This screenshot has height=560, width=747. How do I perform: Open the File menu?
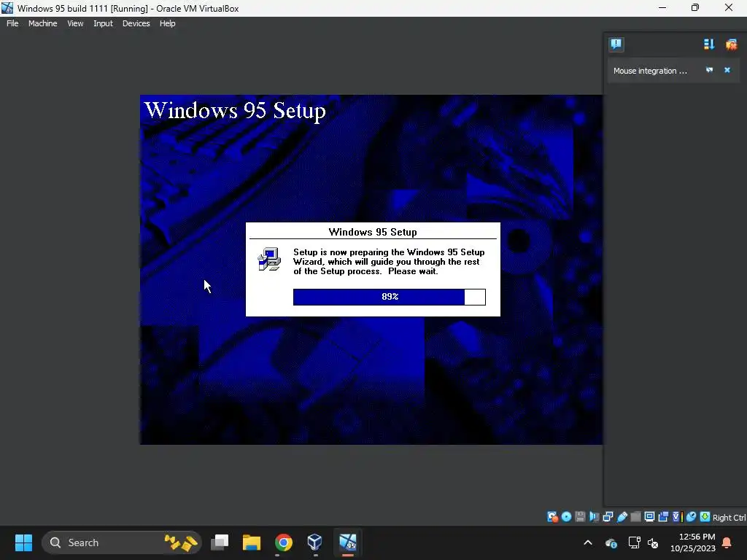coord(12,23)
